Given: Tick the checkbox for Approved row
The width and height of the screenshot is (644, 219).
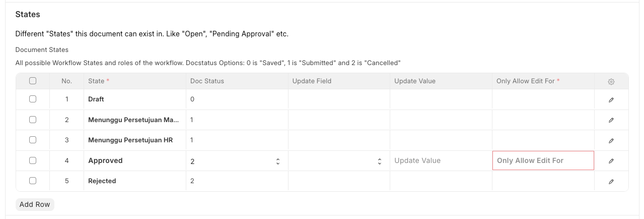Looking at the screenshot, I should click(x=33, y=160).
